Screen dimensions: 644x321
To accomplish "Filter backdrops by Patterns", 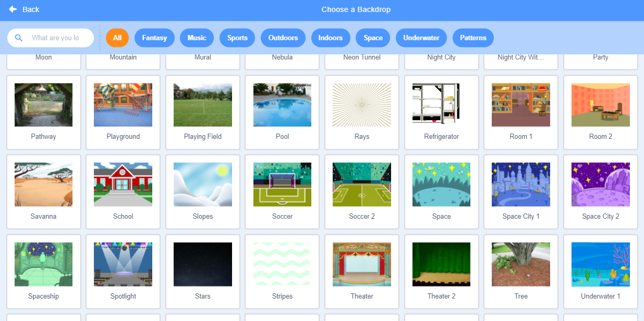I will point(473,38).
